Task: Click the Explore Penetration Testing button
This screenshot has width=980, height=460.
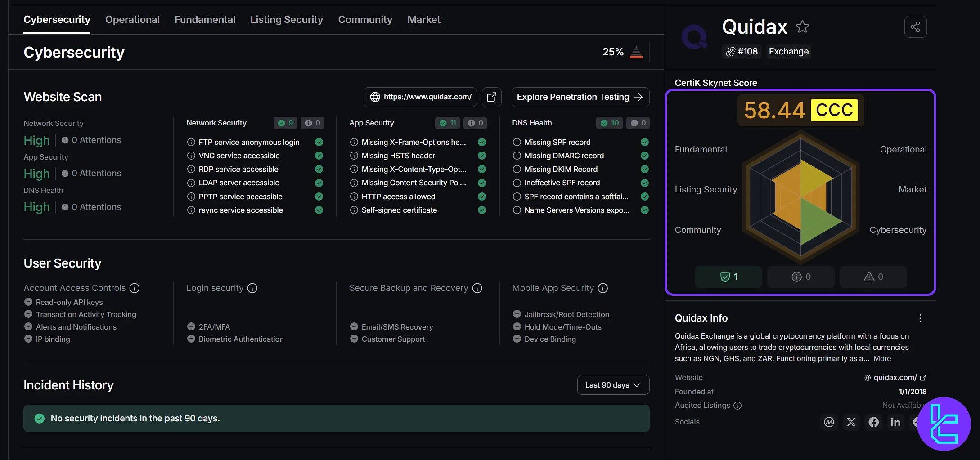Action: pos(580,97)
